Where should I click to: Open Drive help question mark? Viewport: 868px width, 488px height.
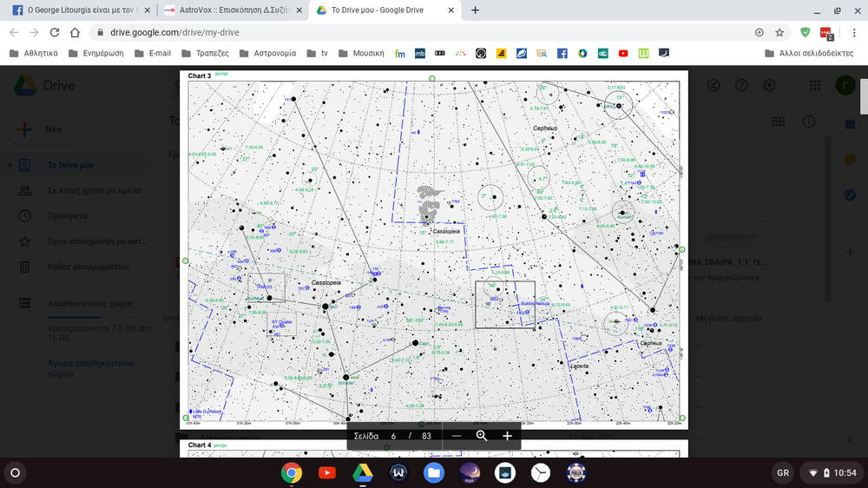pyautogui.click(x=741, y=85)
